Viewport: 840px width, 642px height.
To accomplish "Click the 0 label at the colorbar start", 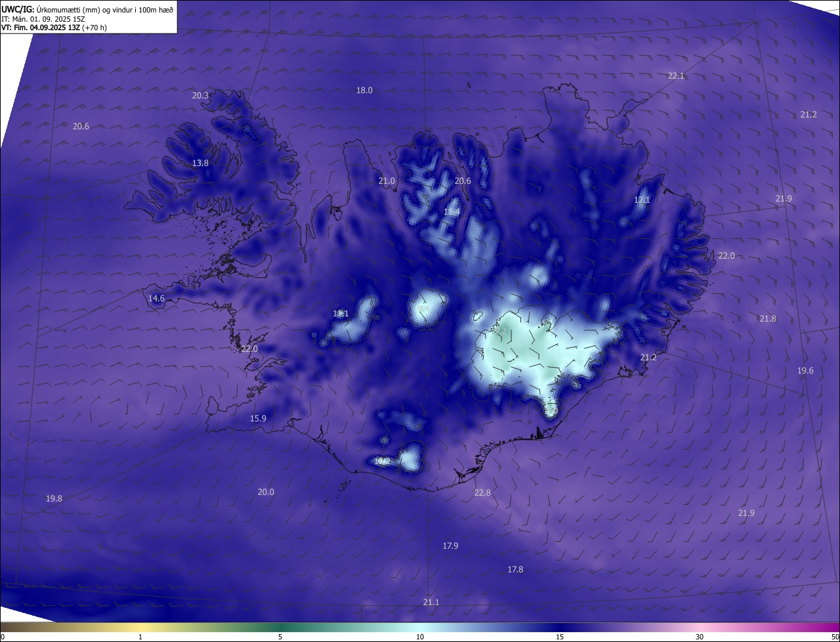I will coord(3,637).
